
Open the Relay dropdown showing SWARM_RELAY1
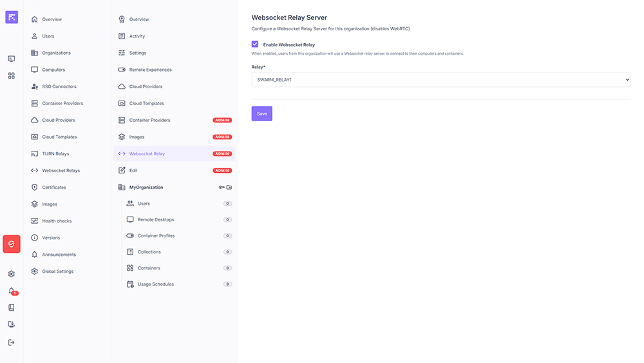click(440, 79)
